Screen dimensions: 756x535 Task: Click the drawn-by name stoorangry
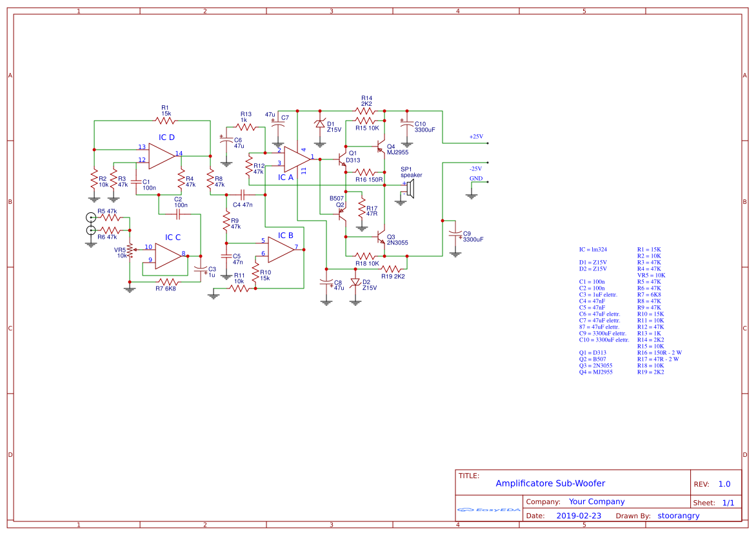pos(678,516)
